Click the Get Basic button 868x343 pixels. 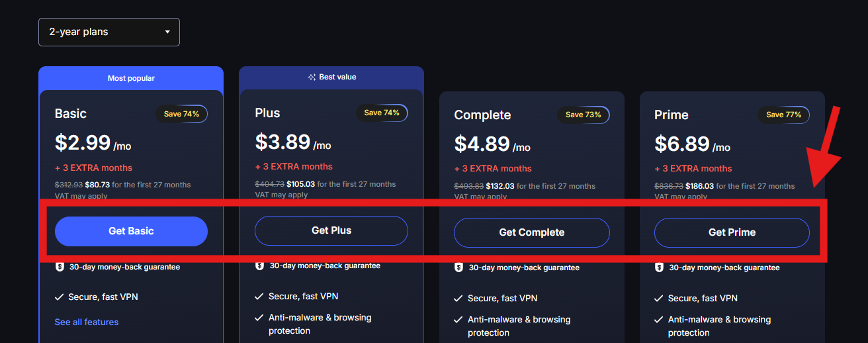click(x=131, y=231)
